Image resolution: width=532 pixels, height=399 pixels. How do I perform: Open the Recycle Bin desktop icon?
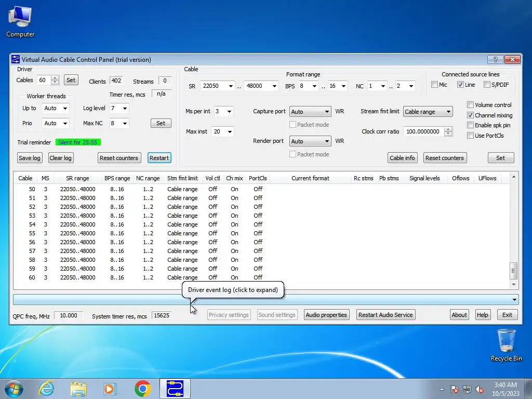point(506,345)
